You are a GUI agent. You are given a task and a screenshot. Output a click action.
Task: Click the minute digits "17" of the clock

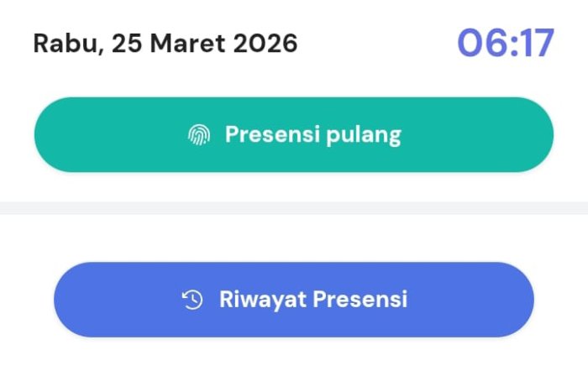pyautogui.click(x=537, y=44)
